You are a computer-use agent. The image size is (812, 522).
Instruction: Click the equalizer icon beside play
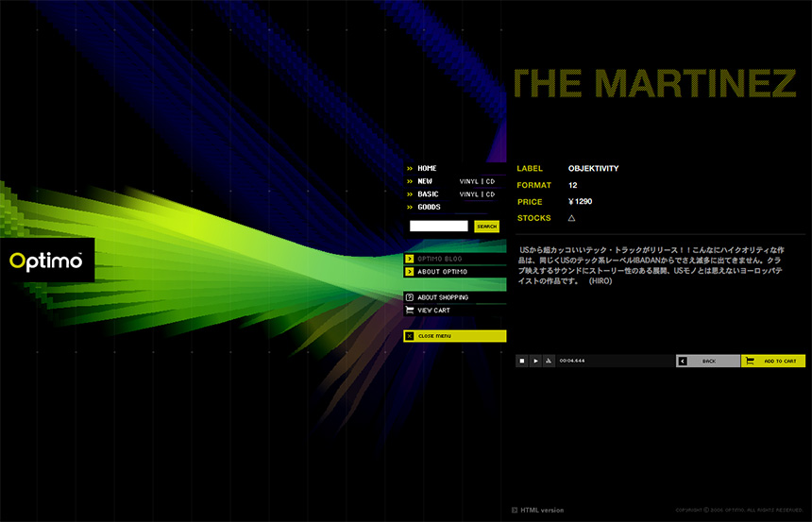point(550,361)
